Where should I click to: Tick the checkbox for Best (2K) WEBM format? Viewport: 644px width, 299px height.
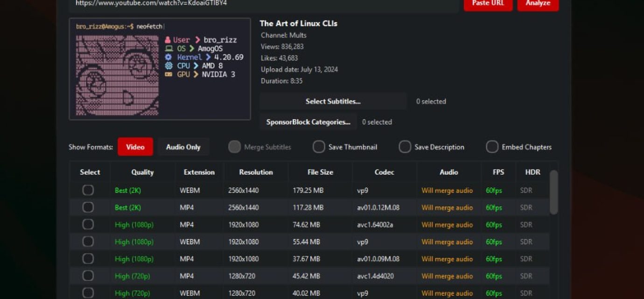88,190
